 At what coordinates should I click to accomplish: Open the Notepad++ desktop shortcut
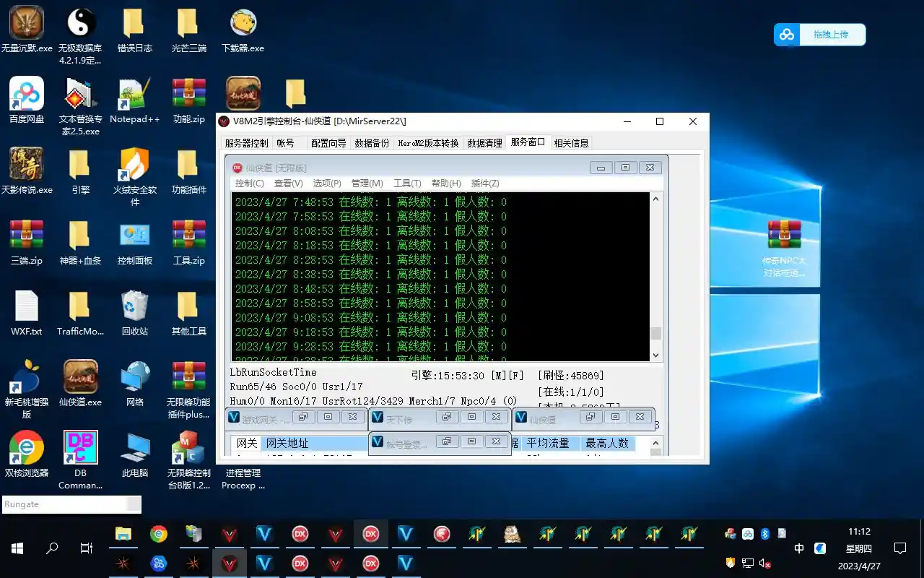coord(135,100)
